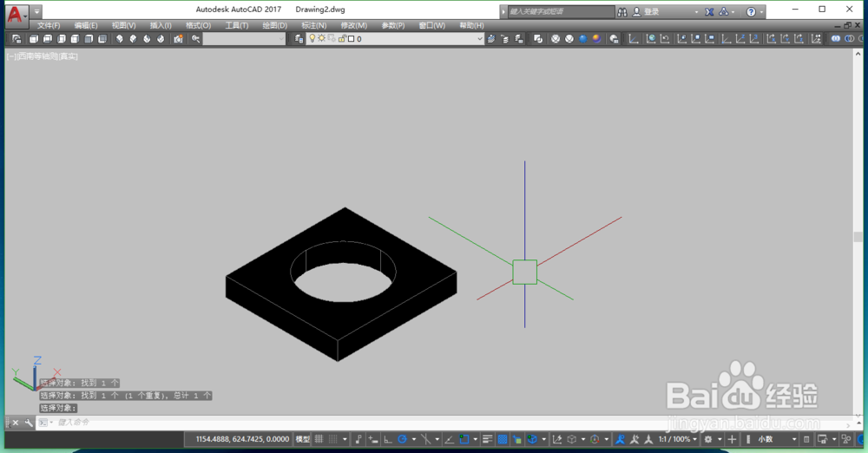The height and width of the screenshot is (453, 868).
Task: Click the 模型 model space button
Action: (x=302, y=439)
